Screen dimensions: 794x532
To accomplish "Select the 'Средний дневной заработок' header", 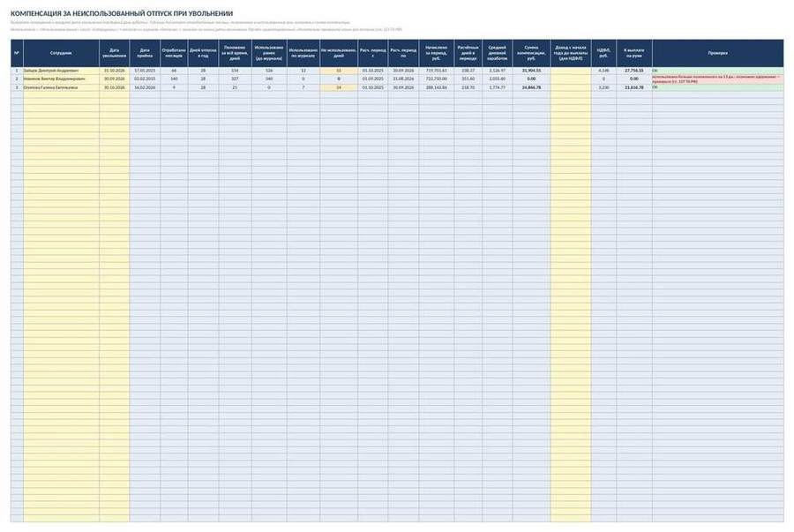I will [498, 53].
